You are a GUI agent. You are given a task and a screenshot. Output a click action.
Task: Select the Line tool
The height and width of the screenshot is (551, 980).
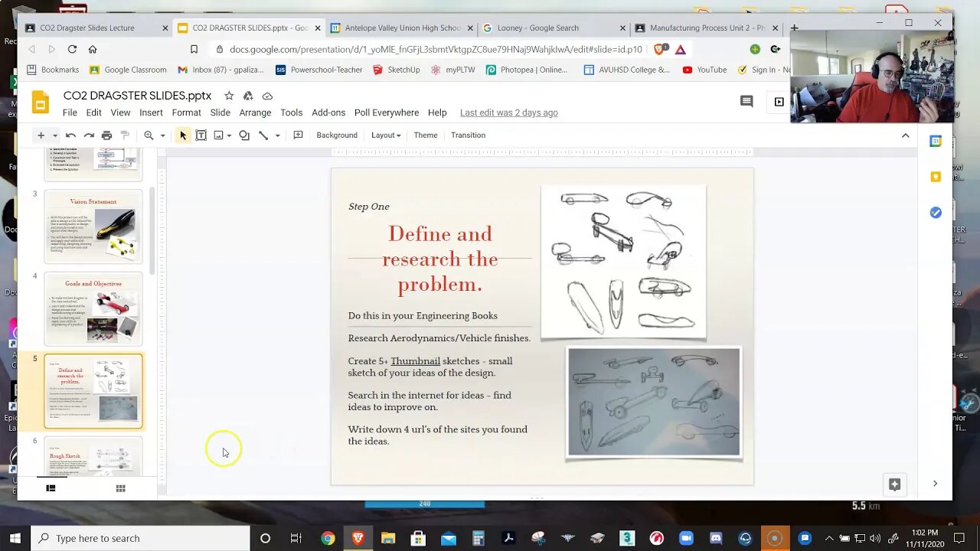coord(263,135)
